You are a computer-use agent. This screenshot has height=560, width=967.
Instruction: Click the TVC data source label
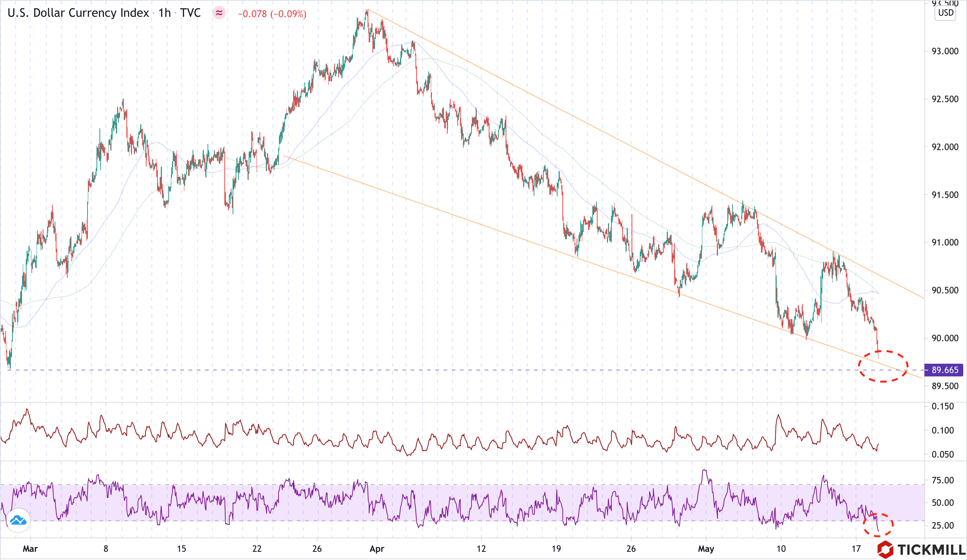tap(190, 13)
